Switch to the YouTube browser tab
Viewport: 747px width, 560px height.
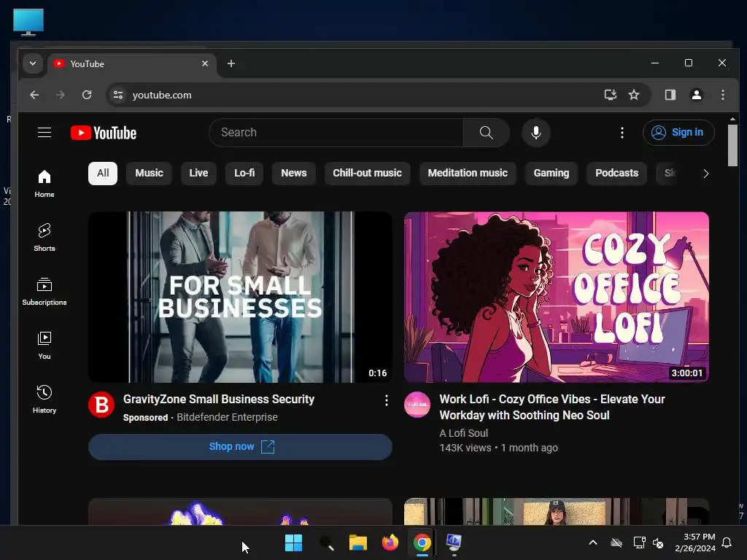point(131,64)
